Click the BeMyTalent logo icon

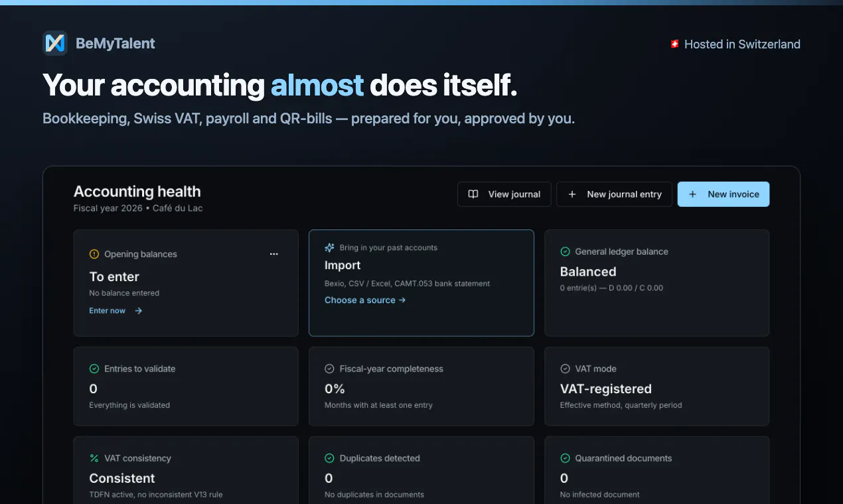point(55,43)
